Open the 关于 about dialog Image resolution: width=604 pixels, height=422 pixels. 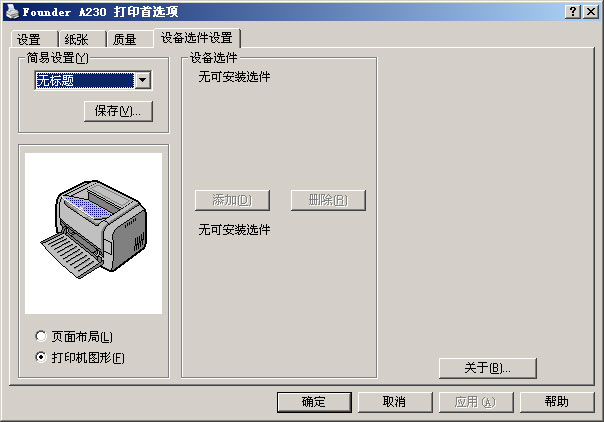(487, 368)
